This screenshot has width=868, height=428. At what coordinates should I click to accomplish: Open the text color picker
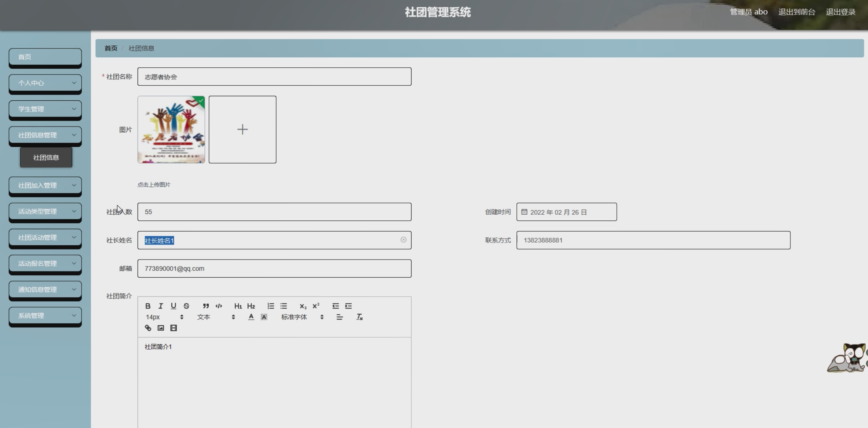click(251, 317)
